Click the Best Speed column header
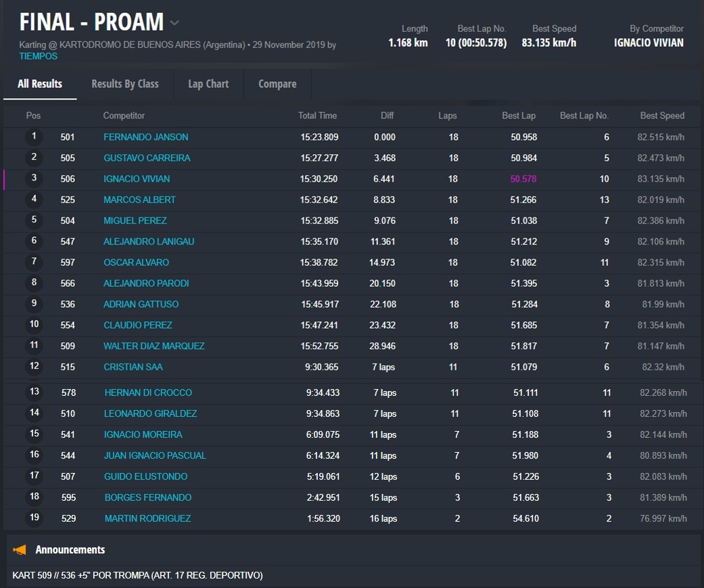Image resolution: width=704 pixels, height=588 pixels. click(x=661, y=116)
